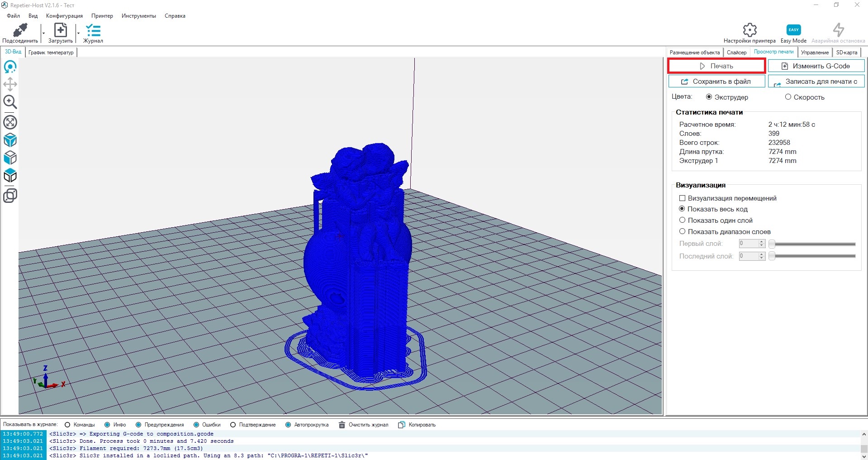Click the Подсоединить connect plug icon
This screenshot has width=868, height=460.
20,30
